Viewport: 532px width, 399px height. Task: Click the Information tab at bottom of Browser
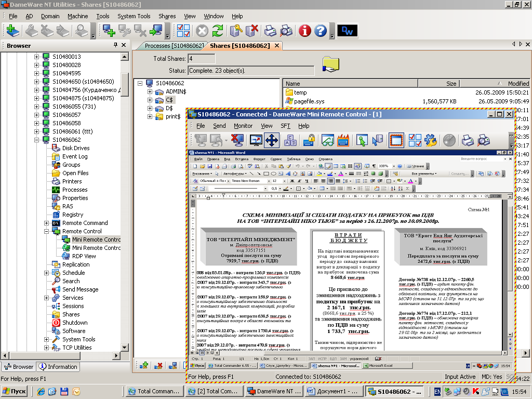[x=58, y=366]
